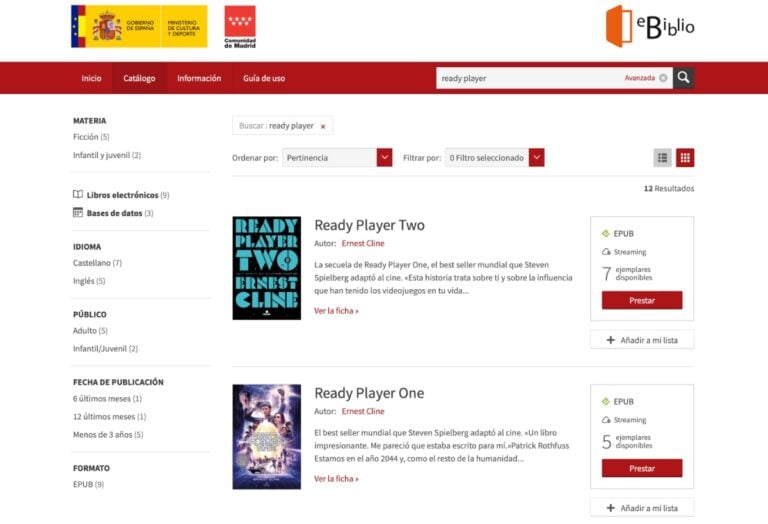Click '7 ejemplares disponibles' text
Screen dimensions: 768x524
[x=627, y=273]
